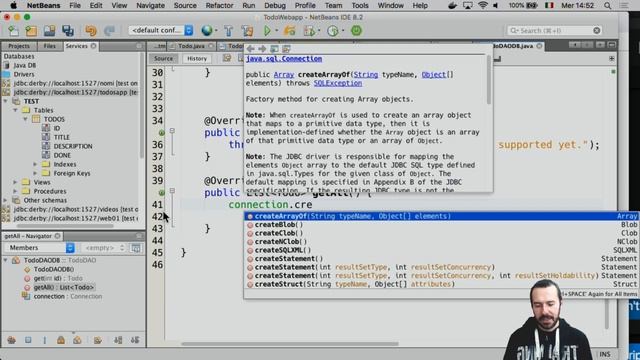Expand the Foreign Keys folder
This screenshot has height=360, width=640.
[35, 173]
